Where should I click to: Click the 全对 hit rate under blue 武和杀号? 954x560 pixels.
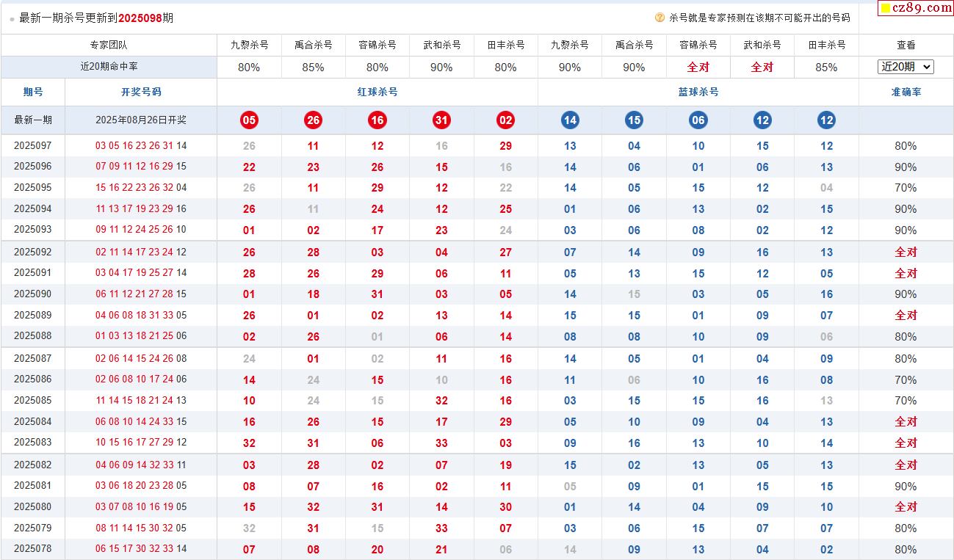(x=762, y=67)
